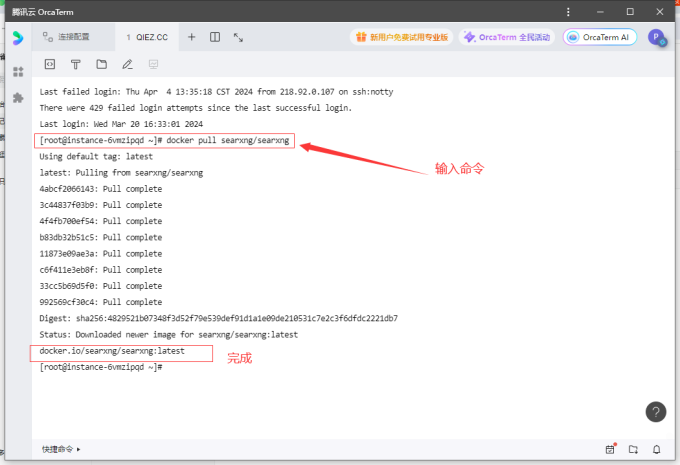The height and width of the screenshot is (465, 680).
Task: Click the text font settings icon
Action: tap(75, 64)
